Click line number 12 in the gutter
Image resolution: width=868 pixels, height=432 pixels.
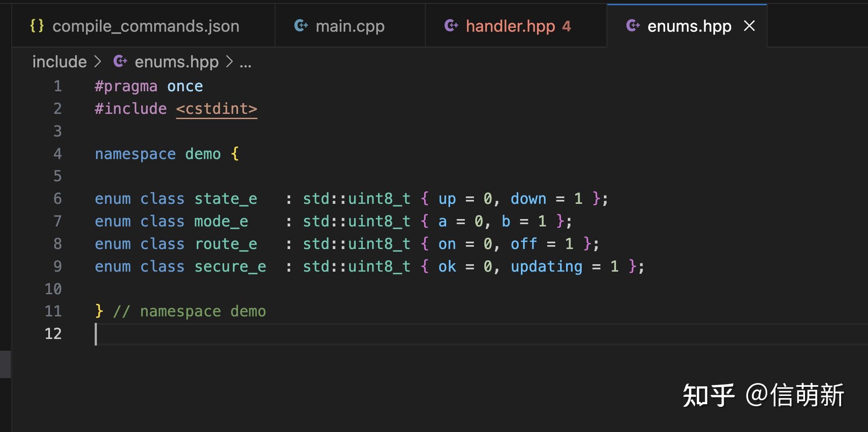pos(54,333)
